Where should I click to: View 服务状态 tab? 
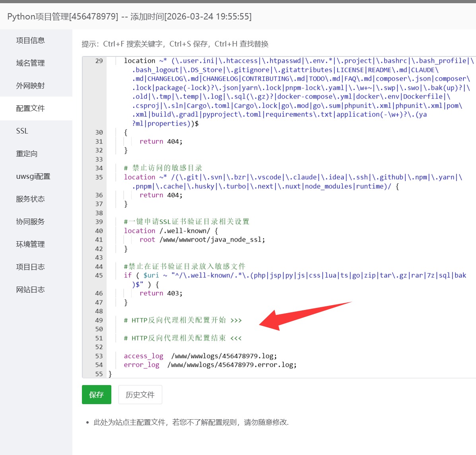tap(30, 199)
